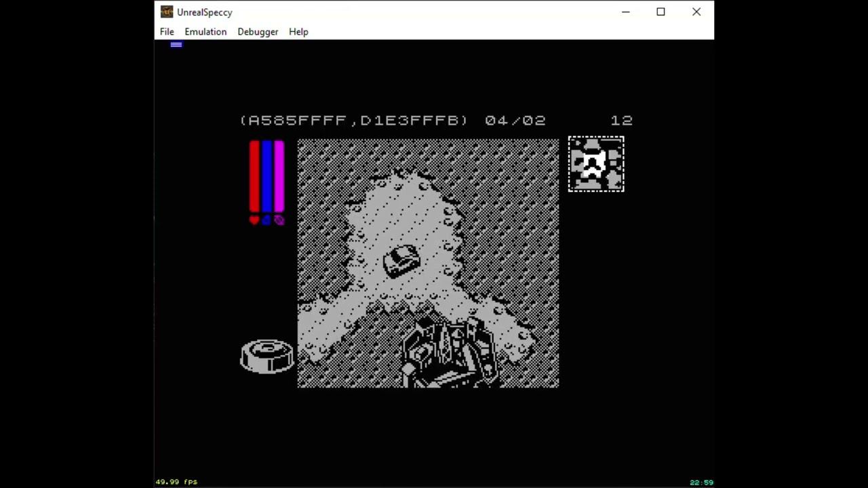
Task: Click the UnrealSpeccy window title text
Action: tap(205, 12)
